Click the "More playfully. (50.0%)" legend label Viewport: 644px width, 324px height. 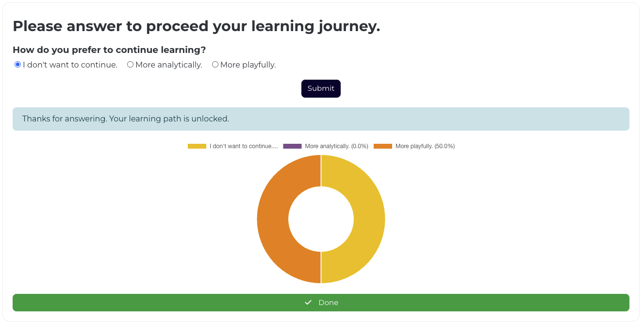(425, 146)
